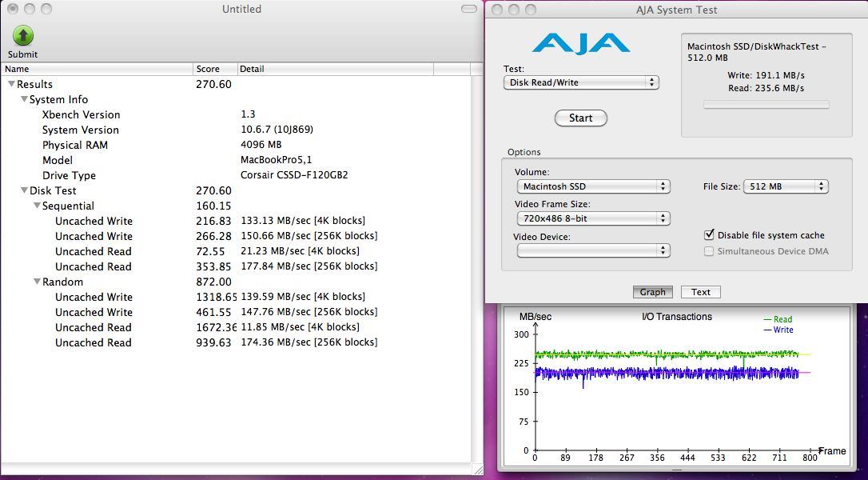The height and width of the screenshot is (480, 868).
Task: Click the Sequential score 160.15
Action: 213,206
